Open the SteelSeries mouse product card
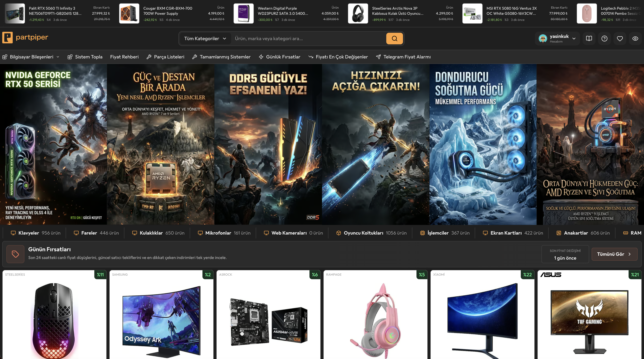Screen dimensions: 644x359 coord(54,315)
